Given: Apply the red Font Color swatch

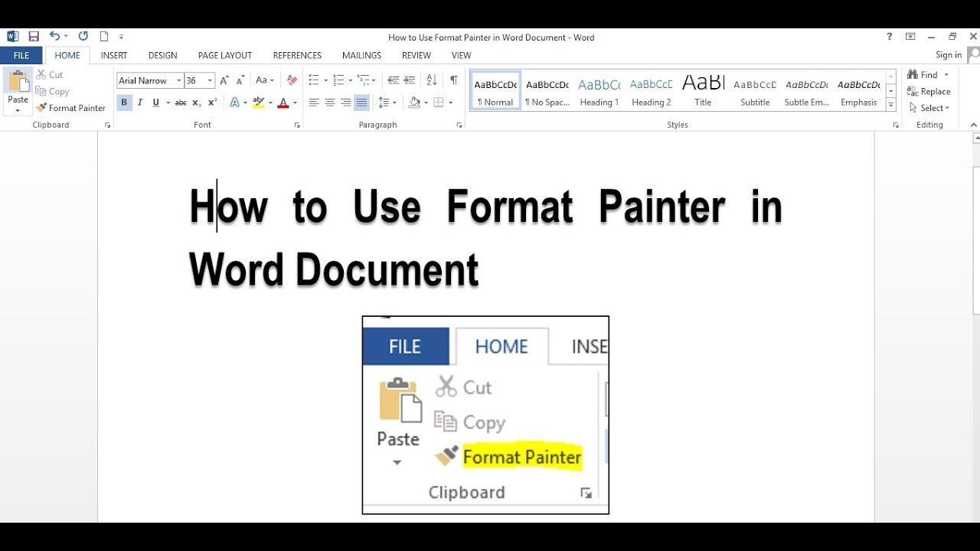Looking at the screenshot, I should tap(283, 103).
